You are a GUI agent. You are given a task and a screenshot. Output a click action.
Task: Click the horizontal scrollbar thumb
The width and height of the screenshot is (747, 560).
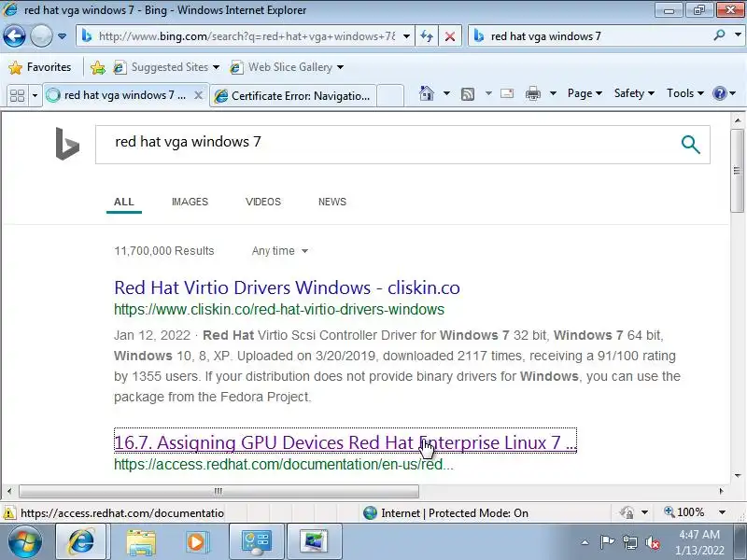pos(218,491)
